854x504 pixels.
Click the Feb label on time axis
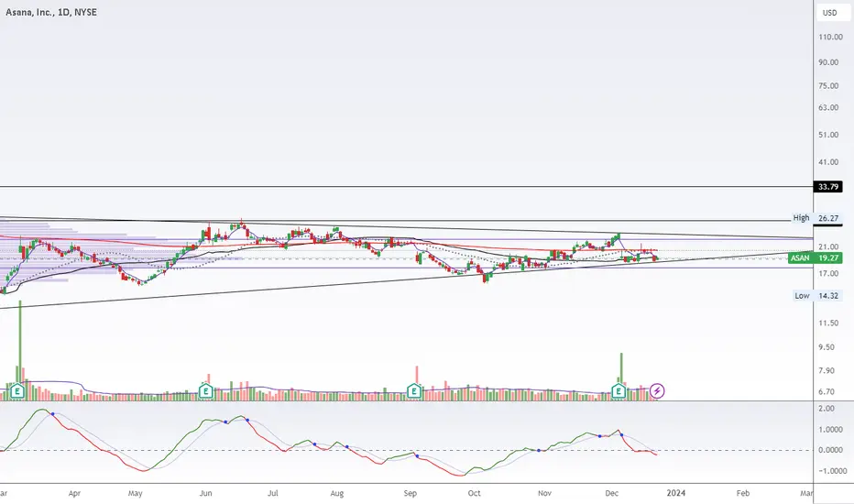coord(743,493)
